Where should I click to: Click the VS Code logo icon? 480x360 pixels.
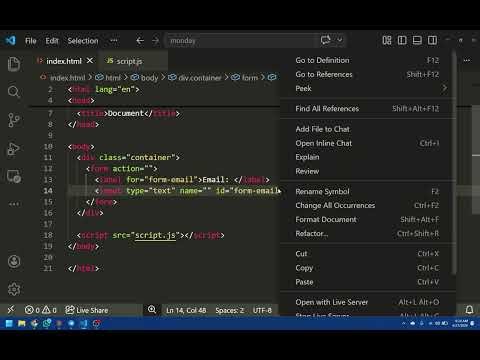[10, 40]
